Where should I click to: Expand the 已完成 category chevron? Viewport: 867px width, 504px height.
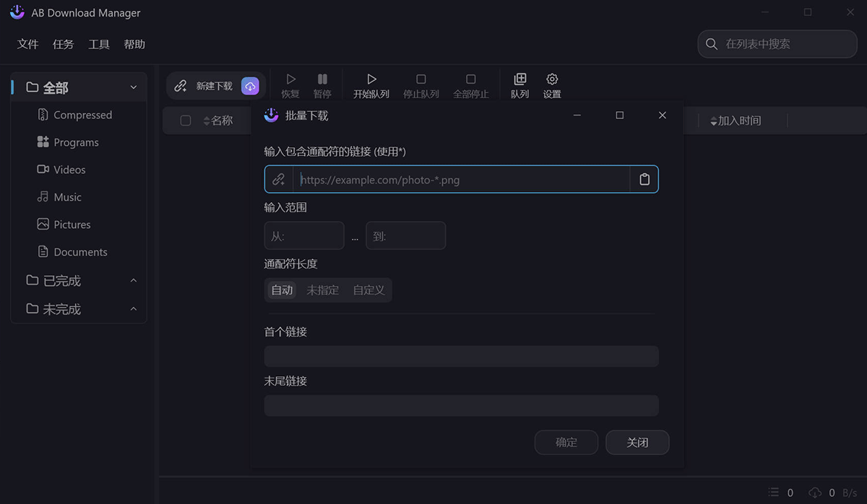click(134, 280)
